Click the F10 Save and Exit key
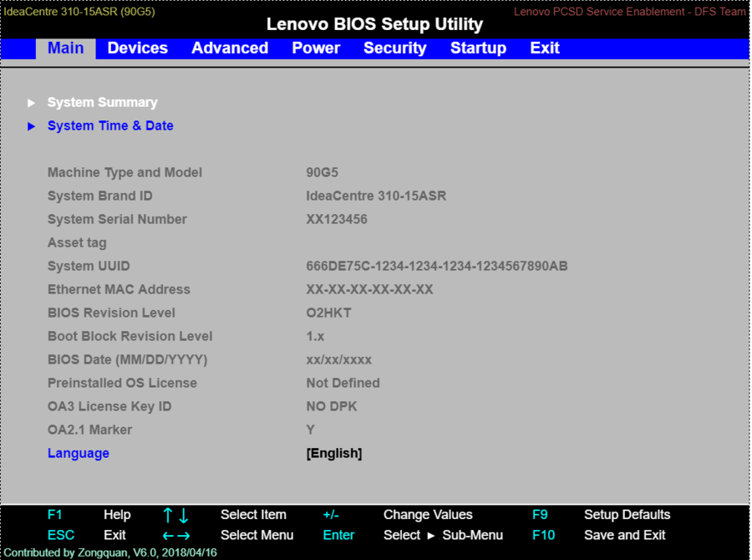 pos(543,535)
